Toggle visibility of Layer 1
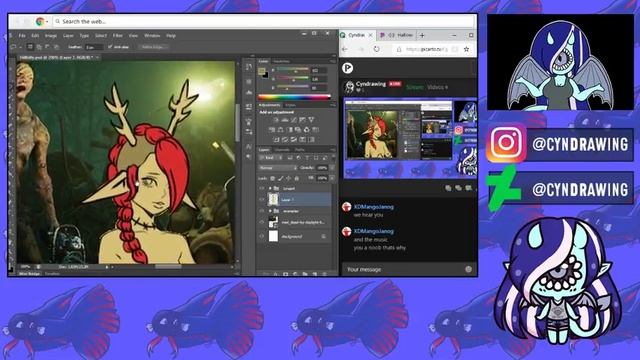The width and height of the screenshot is (640, 360). [262, 200]
